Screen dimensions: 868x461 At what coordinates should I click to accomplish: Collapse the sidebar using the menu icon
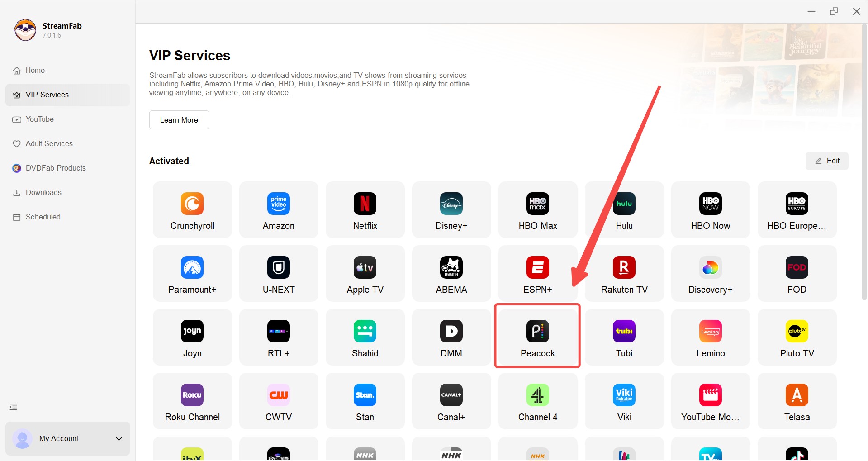(x=14, y=407)
